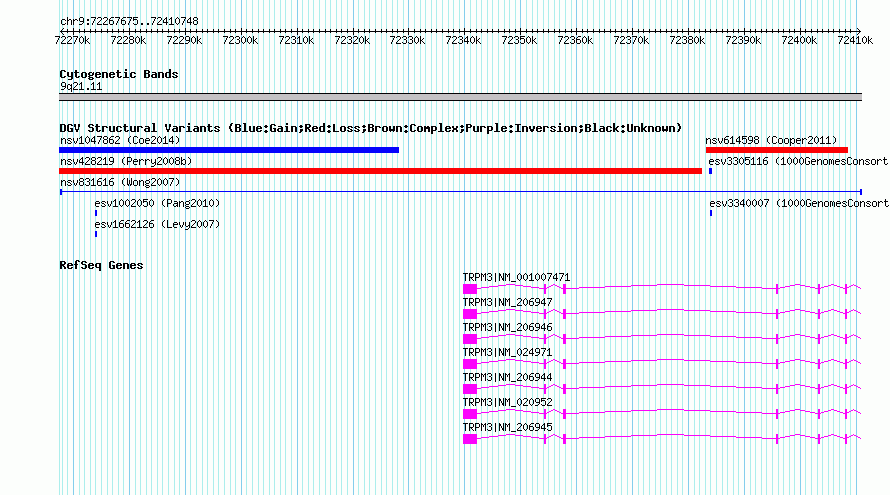This screenshot has height=495, width=890.
Task: Click the chr9:72267675..72410748 coordinate label
Action: point(129,22)
